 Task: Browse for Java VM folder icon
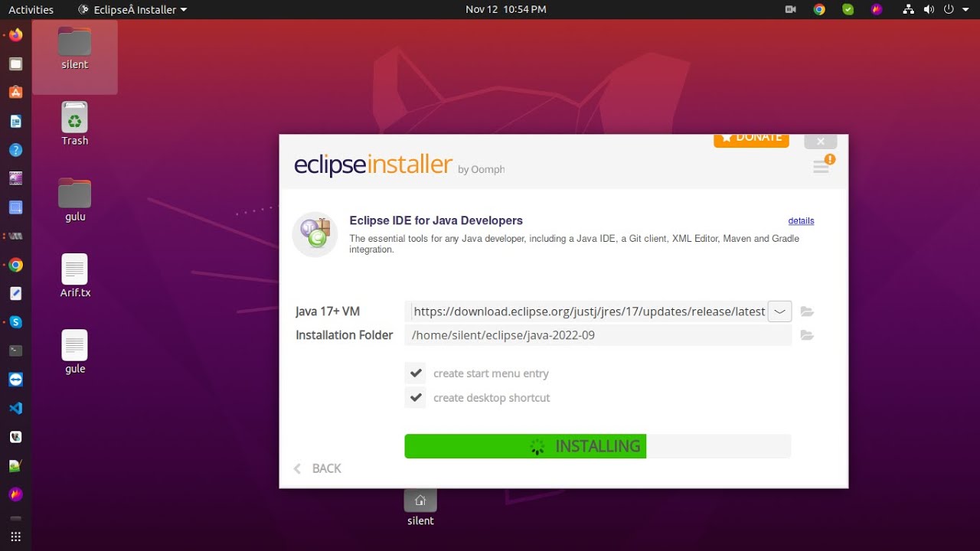pos(807,311)
